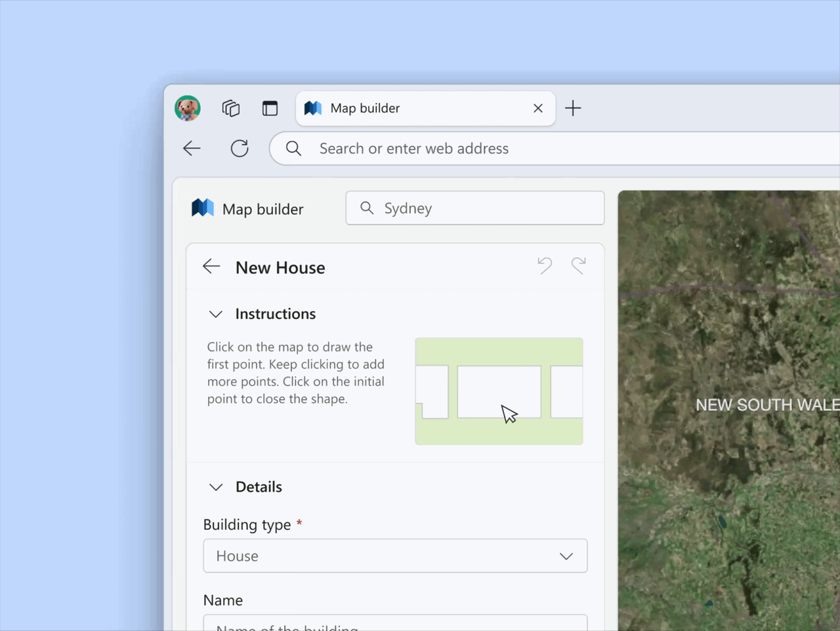This screenshot has width=840, height=631.
Task: Go back in the browser
Action: (x=192, y=148)
